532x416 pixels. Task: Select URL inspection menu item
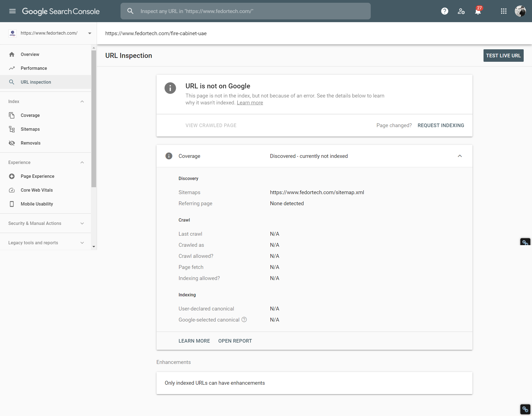click(45, 82)
